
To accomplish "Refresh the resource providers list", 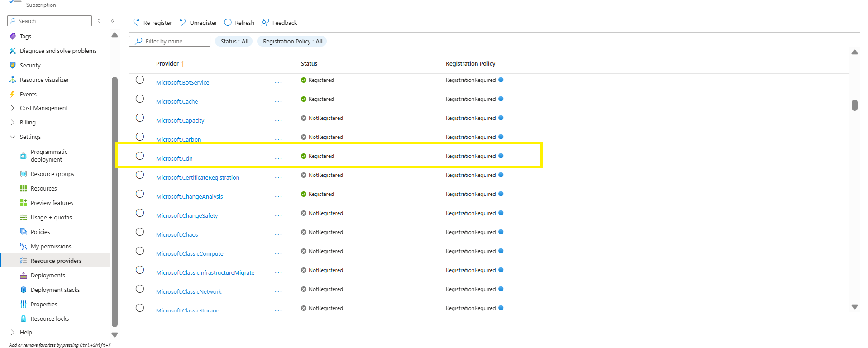I will click(239, 23).
